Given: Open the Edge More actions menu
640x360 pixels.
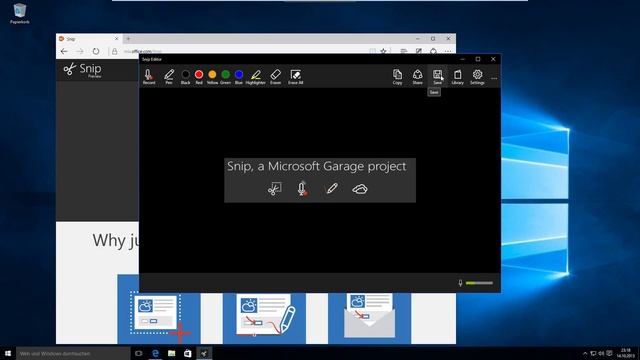Looking at the screenshot, I should 448,51.
